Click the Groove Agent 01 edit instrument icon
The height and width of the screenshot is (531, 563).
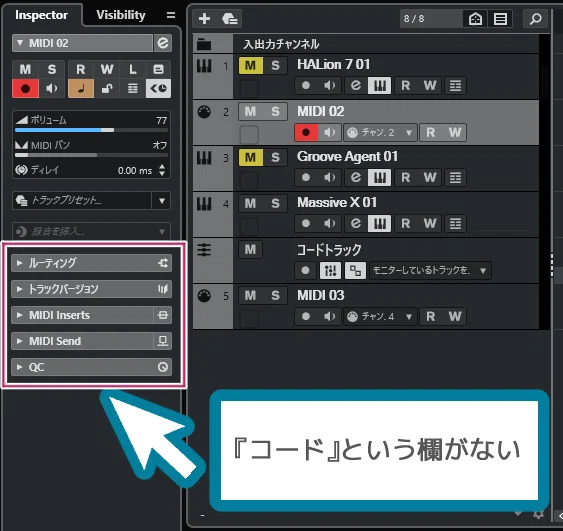tap(355, 177)
